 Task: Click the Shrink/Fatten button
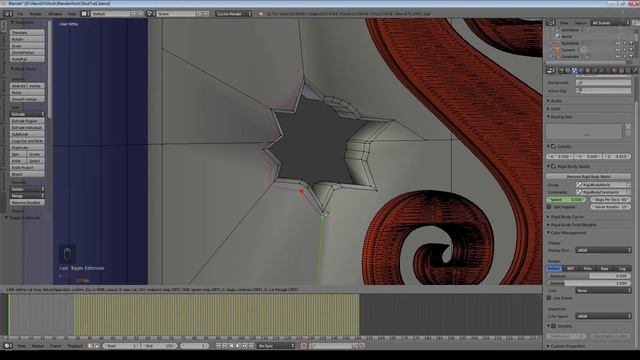pyautogui.click(x=27, y=52)
